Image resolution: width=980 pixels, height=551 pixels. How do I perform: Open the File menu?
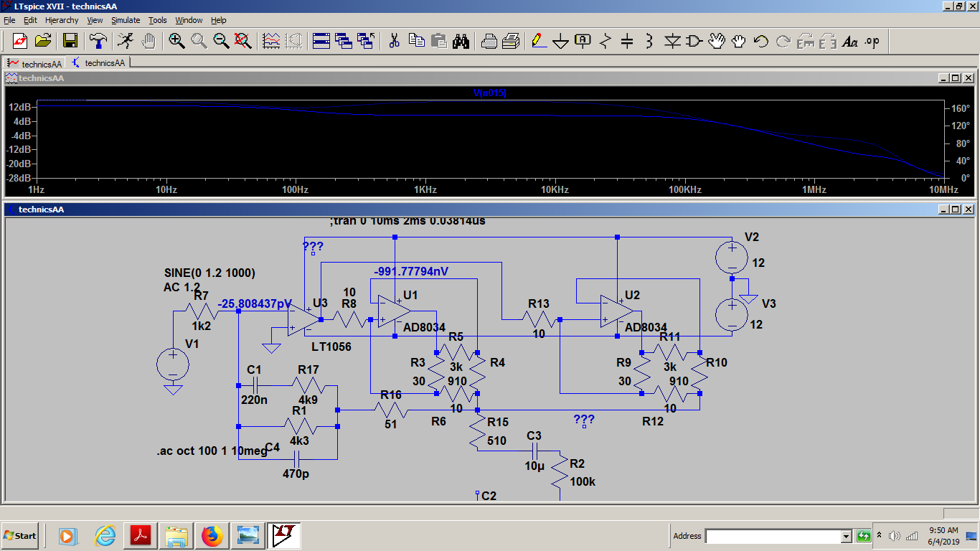(x=9, y=20)
